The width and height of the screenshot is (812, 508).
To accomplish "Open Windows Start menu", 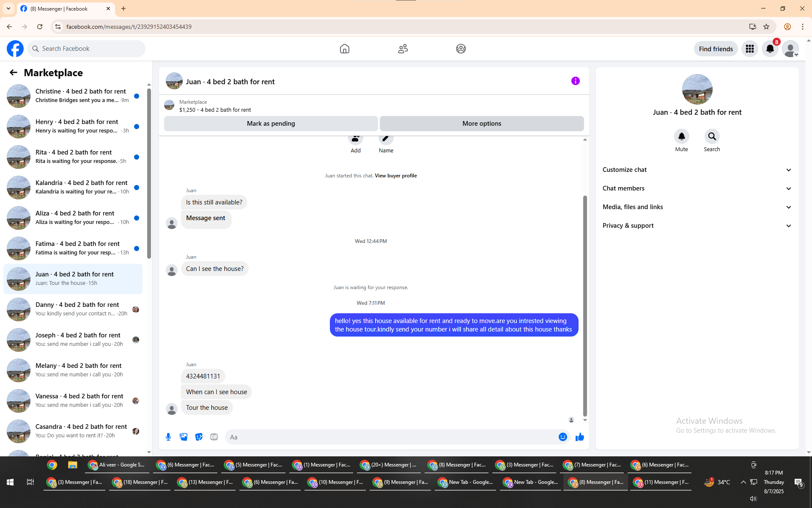I will pos(10,482).
